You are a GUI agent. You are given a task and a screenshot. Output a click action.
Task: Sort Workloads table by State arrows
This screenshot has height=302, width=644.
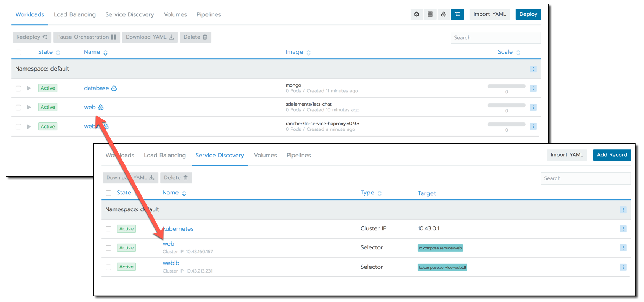(x=58, y=53)
